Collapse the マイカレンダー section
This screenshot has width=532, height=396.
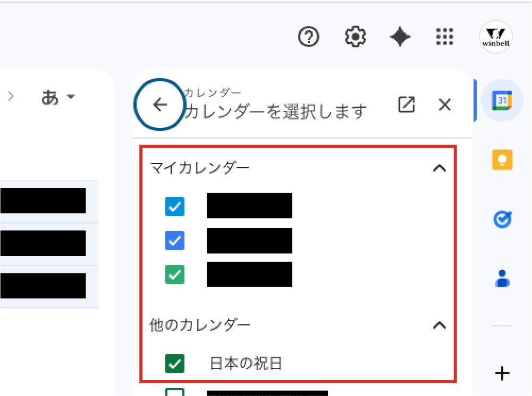coord(440,167)
